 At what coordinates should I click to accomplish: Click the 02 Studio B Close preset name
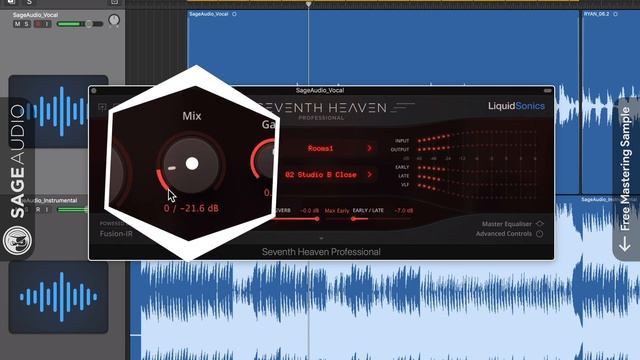coord(321,175)
